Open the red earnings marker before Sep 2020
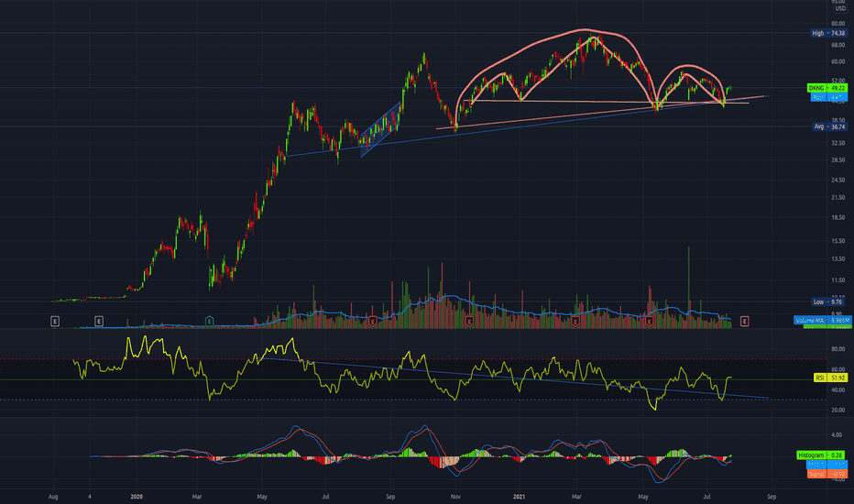This screenshot has height=504, width=854. (373, 322)
